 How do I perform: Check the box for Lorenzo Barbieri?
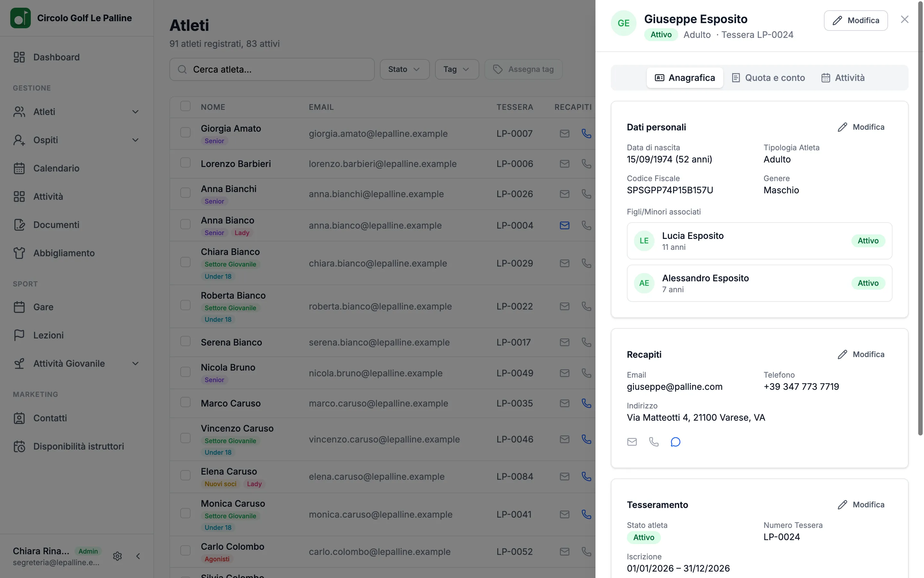[x=185, y=163]
